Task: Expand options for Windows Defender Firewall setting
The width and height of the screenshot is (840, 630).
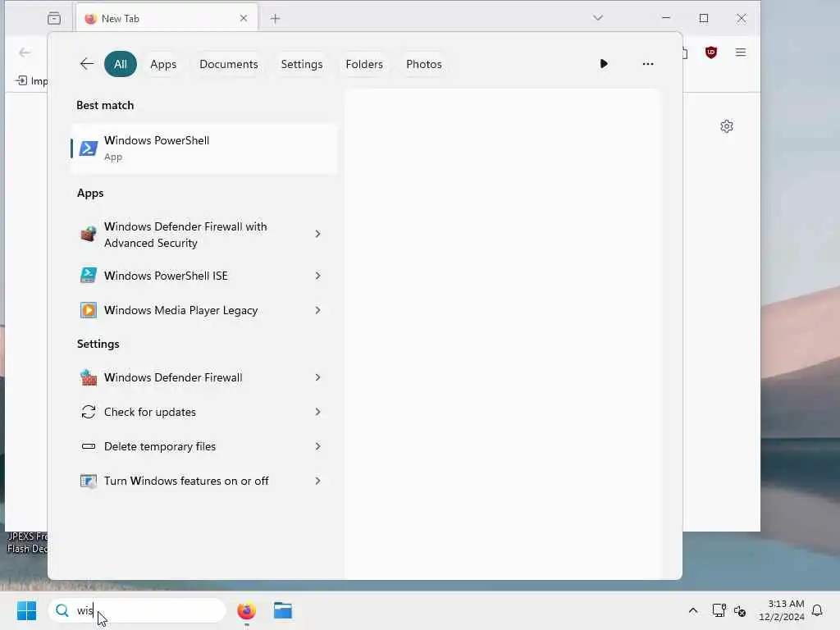Action: tap(317, 377)
